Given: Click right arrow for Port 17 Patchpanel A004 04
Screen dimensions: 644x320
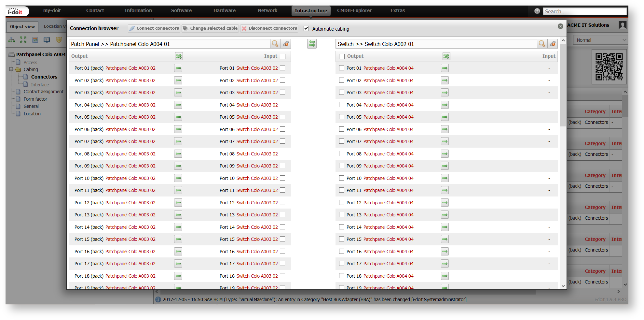Looking at the screenshot, I should coord(445,264).
